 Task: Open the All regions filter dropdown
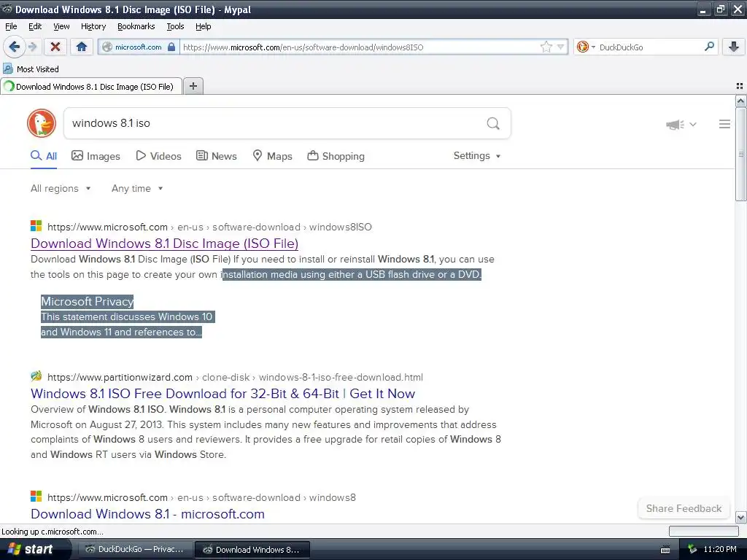pos(61,189)
